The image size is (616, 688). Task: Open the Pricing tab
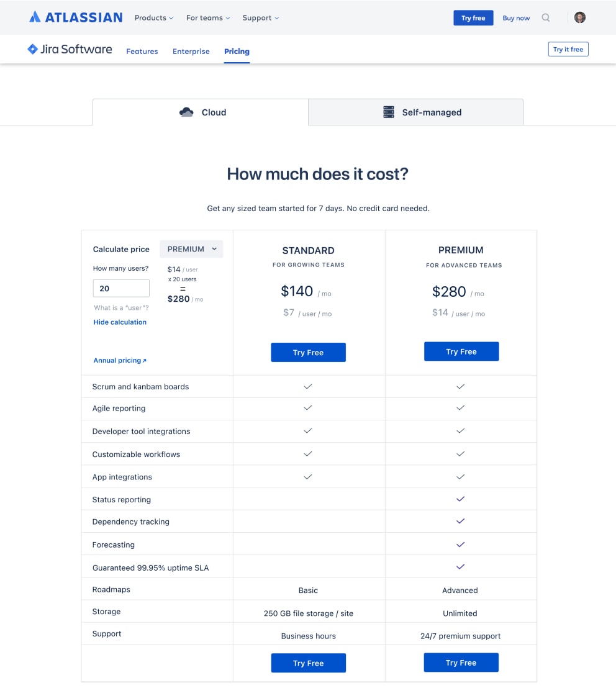(237, 52)
